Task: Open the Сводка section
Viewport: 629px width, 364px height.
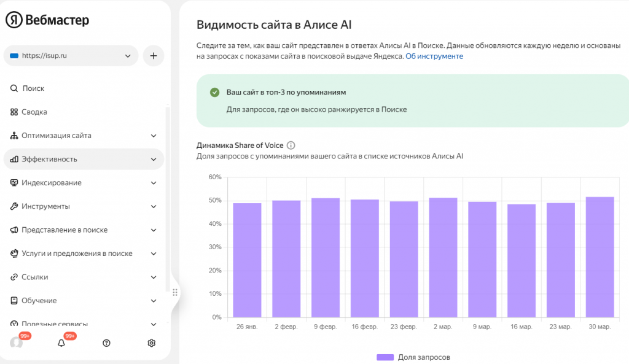Action: point(34,112)
